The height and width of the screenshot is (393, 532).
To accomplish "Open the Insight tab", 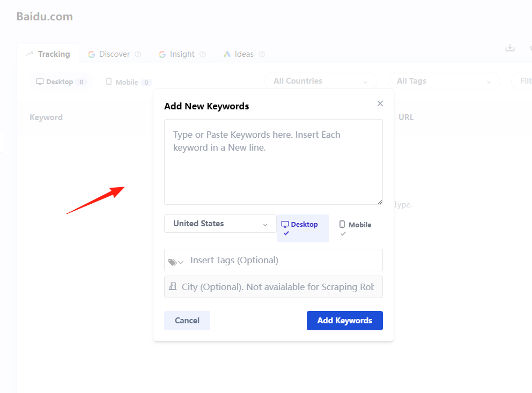I will [x=182, y=54].
